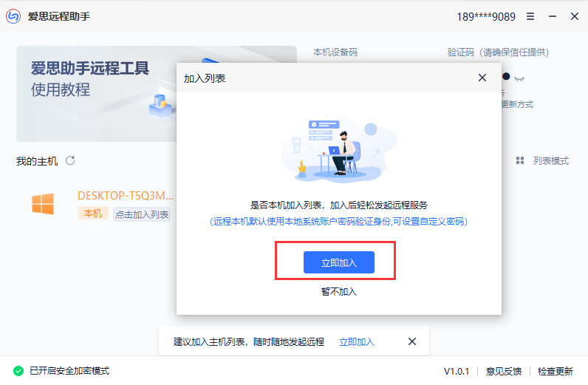Click the green secure encryption mode checkmark icon

(18, 371)
